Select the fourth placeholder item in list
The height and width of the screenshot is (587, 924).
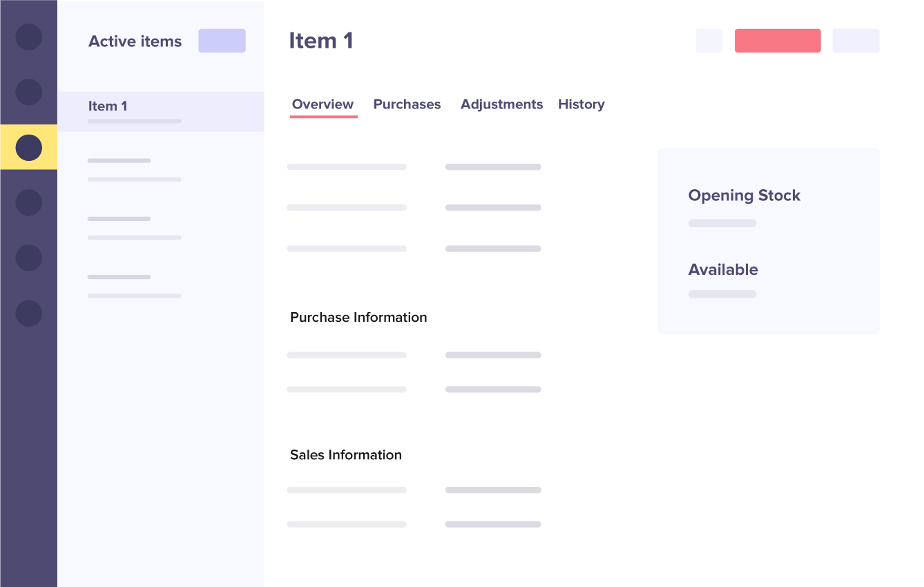pyautogui.click(x=134, y=286)
